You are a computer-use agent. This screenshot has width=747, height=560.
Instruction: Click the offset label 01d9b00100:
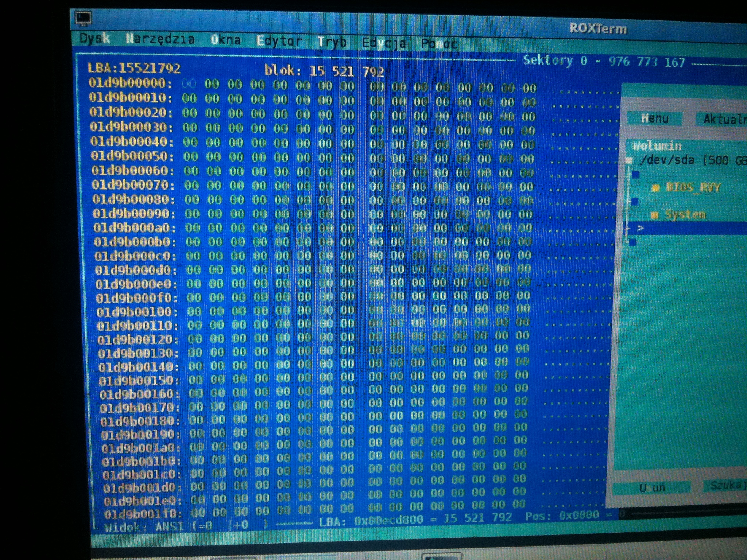[138, 312]
